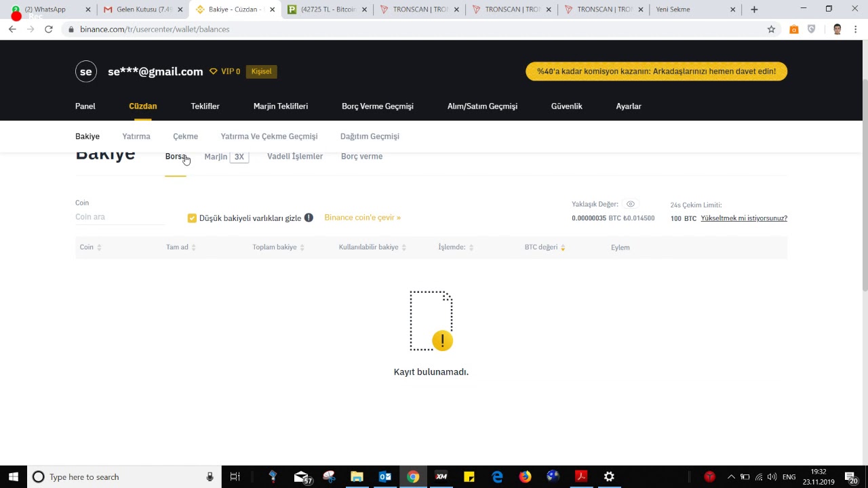This screenshot has height=488, width=868.
Task: Open Alım/Satım Geçmişi menu
Action: click(x=482, y=106)
